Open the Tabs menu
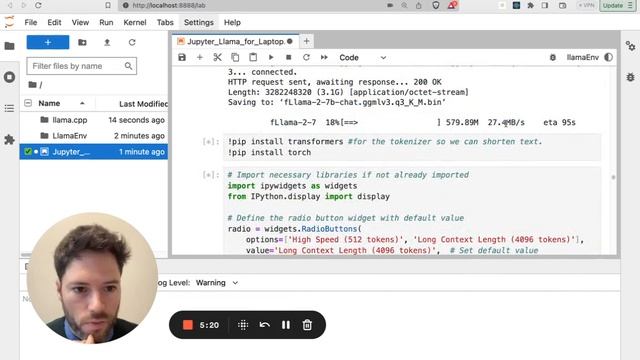 coord(165,22)
